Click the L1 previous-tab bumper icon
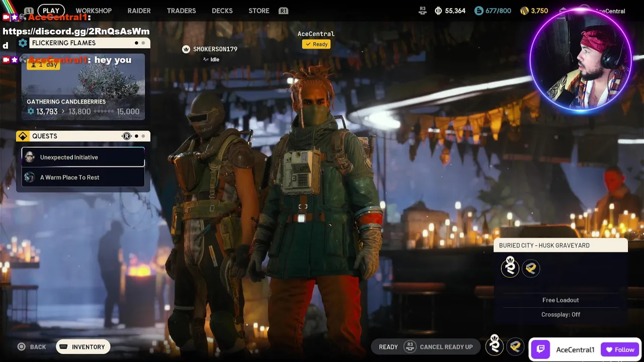 click(29, 11)
